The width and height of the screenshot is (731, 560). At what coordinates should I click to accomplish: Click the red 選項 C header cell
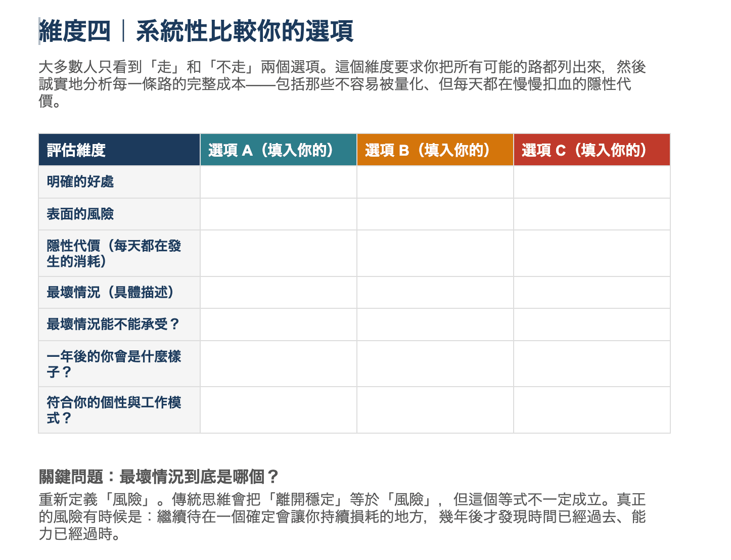591,150
